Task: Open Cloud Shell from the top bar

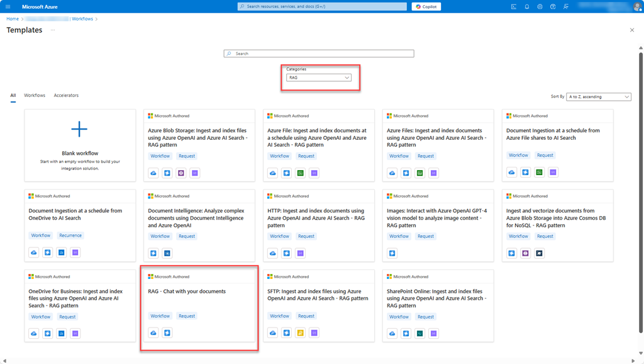Action: [x=514, y=6]
